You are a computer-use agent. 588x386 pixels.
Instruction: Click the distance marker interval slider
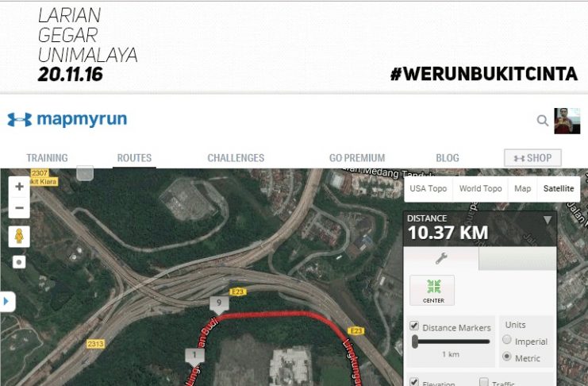point(452,342)
